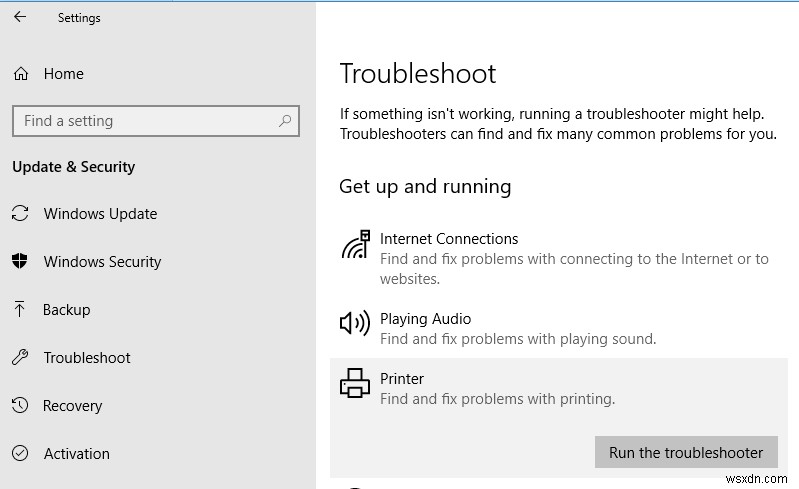Screen dimensions: 799x489
Task: Select Playing Audio troubleshooter entry
Action: click(425, 319)
